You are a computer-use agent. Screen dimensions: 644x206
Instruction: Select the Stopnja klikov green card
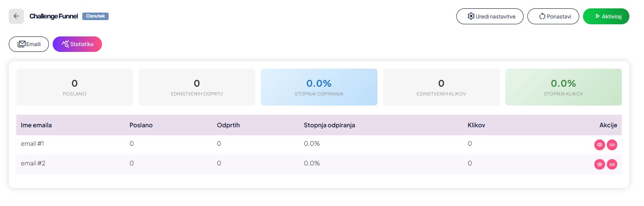563,87
